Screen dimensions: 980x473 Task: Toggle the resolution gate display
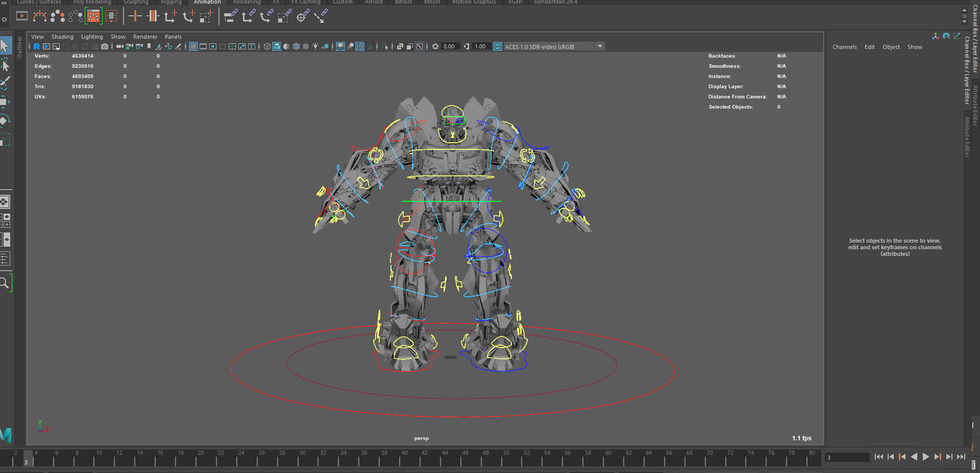(213, 47)
